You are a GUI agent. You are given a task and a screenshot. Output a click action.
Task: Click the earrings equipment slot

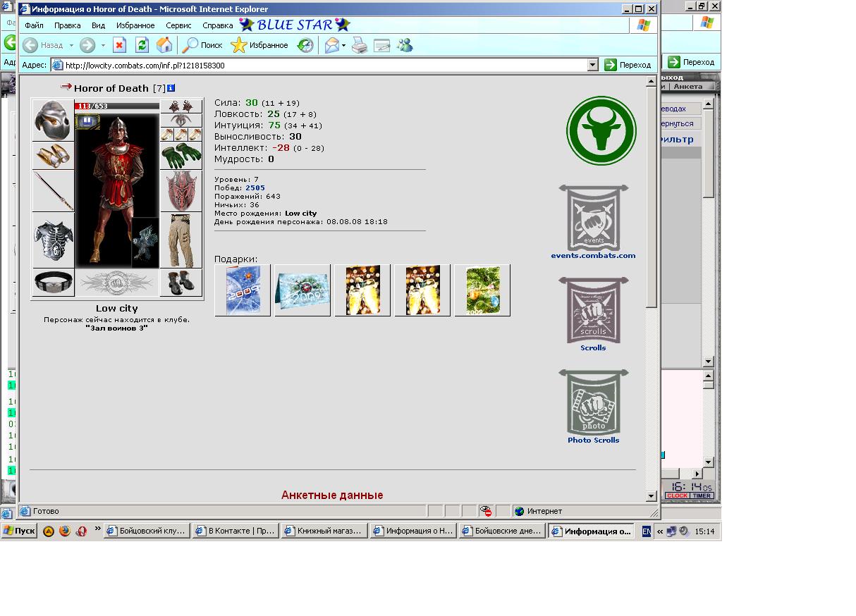coord(181,106)
